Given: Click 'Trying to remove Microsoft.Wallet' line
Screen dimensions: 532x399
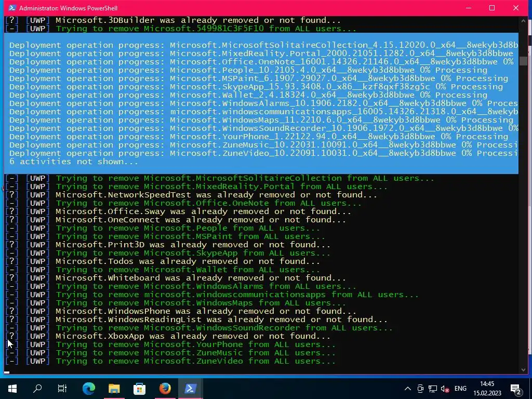Looking at the screenshot, I should (162, 270).
